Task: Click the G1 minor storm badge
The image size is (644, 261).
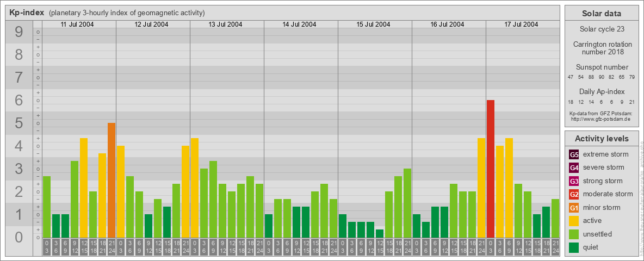Action: (x=574, y=208)
